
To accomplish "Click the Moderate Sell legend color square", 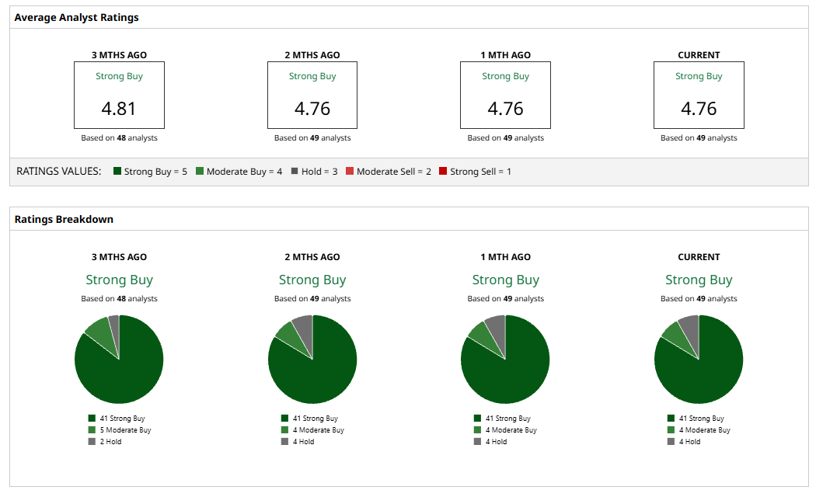I will (x=350, y=171).
